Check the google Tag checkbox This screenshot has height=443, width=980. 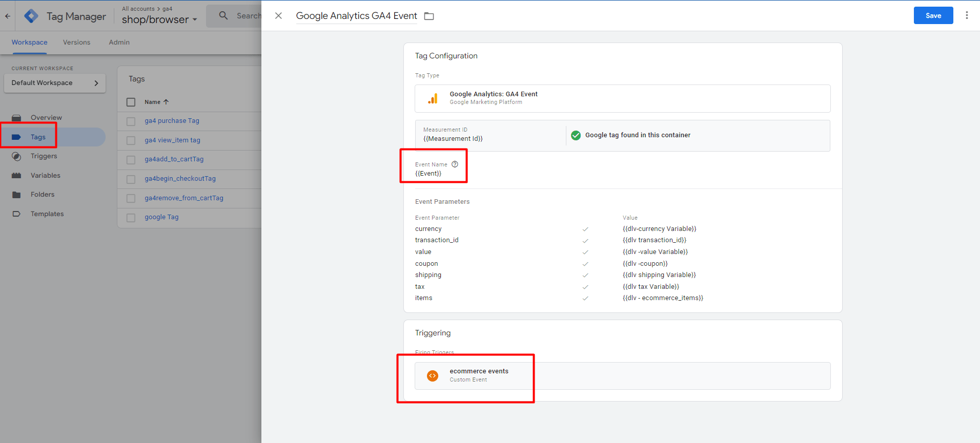(131, 218)
